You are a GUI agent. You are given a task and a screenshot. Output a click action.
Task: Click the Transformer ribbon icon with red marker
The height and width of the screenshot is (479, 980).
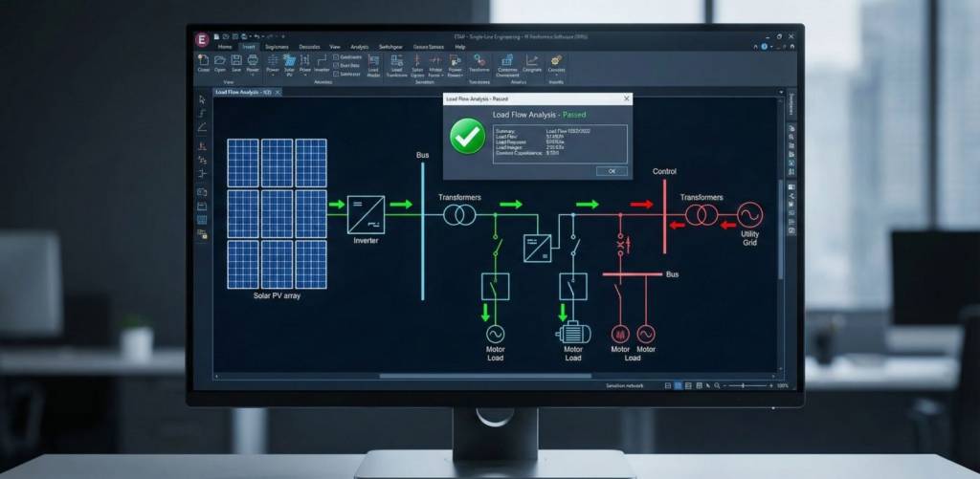[x=479, y=60]
